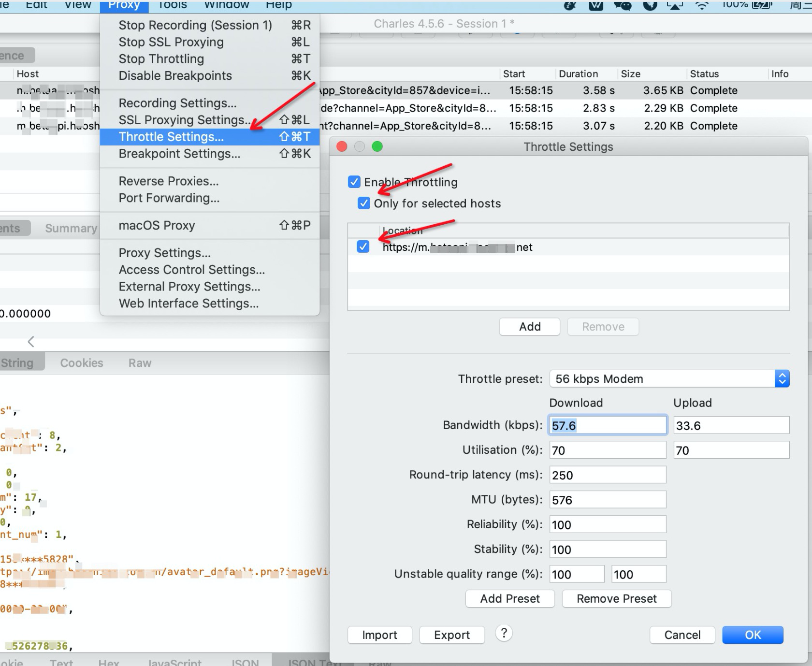Click the Host column header
812x666 pixels.
tap(28, 74)
